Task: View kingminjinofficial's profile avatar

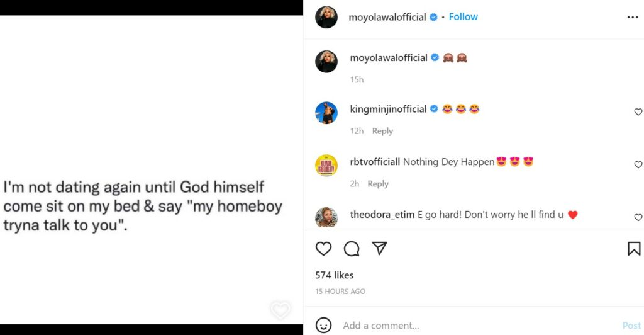Action: click(326, 113)
